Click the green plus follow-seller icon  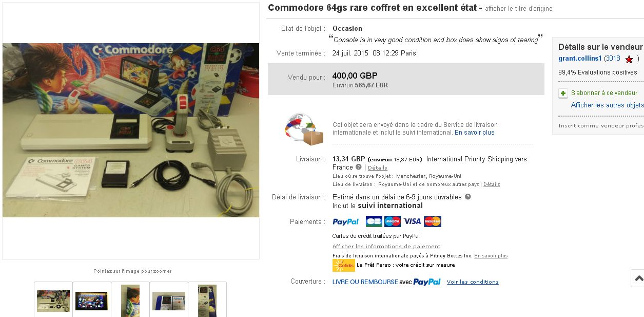(563, 93)
